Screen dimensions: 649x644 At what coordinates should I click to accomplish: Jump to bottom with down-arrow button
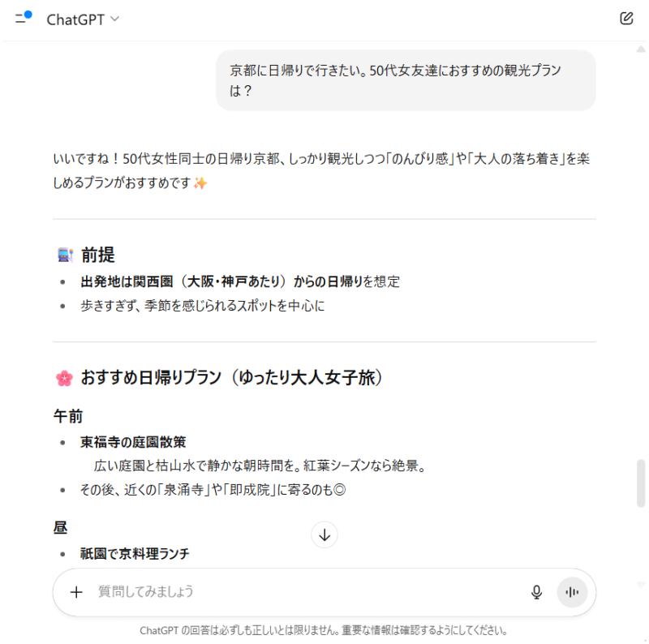324,535
